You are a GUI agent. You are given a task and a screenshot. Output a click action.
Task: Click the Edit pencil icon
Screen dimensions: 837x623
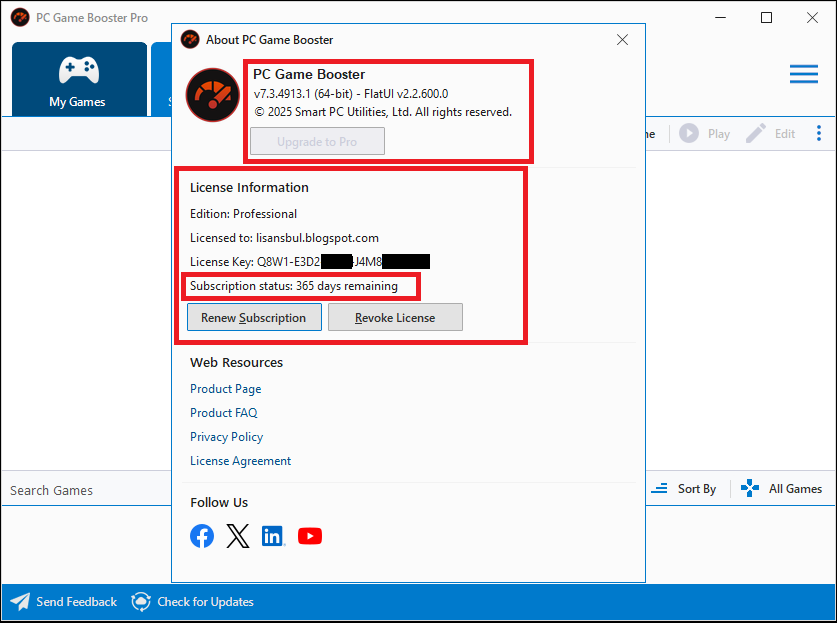click(x=756, y=134)
